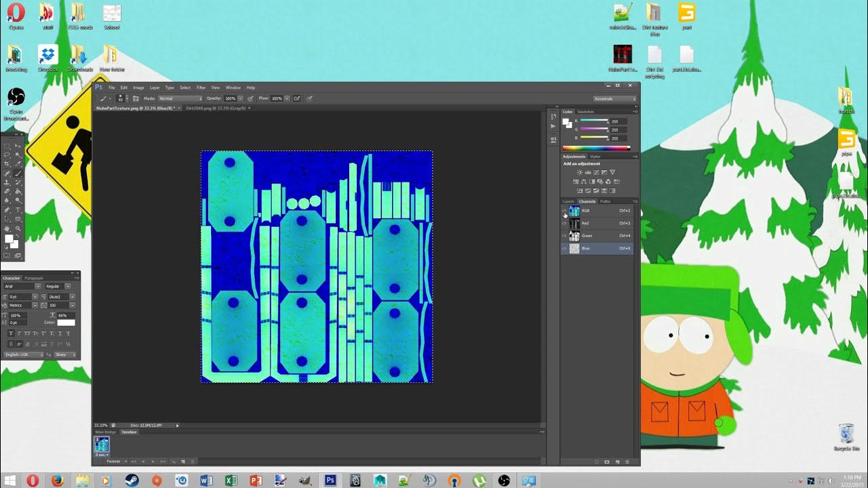Select the Paint Bucket tool
This screenshot has height=488, width=868.
point(18,192)
